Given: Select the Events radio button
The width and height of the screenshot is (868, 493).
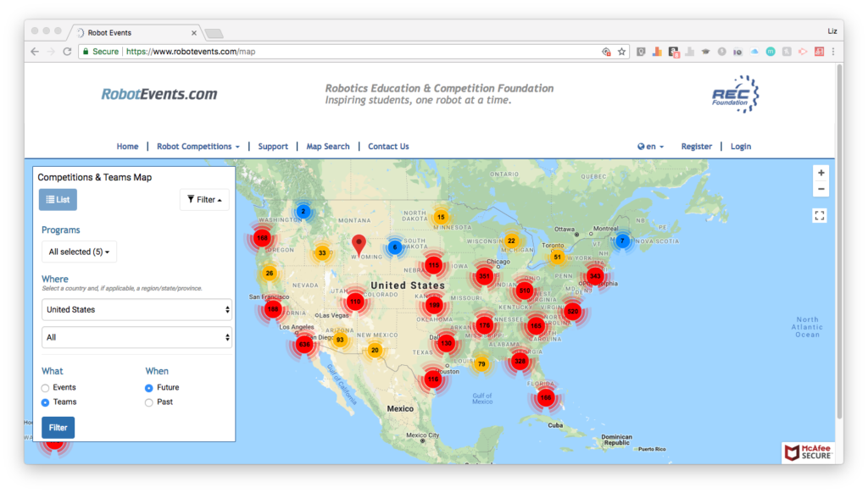Looking at the screenshot, I should 44,388.
